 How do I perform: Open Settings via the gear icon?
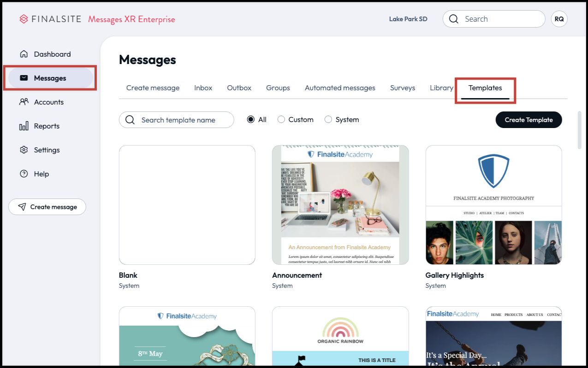(x=24, y=150)
